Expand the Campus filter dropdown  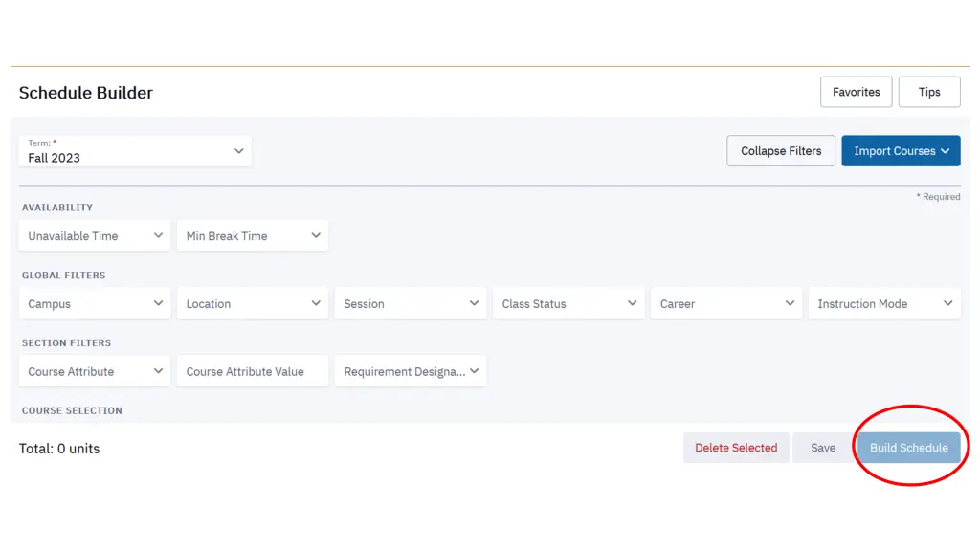click(x=95, y=303)
